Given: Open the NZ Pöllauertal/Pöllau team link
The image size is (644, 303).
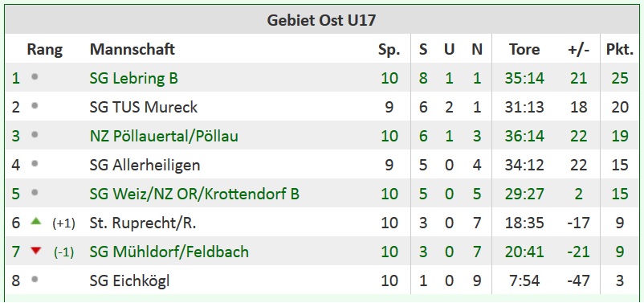Looking at the screenshot, I should tap(164, 136).
